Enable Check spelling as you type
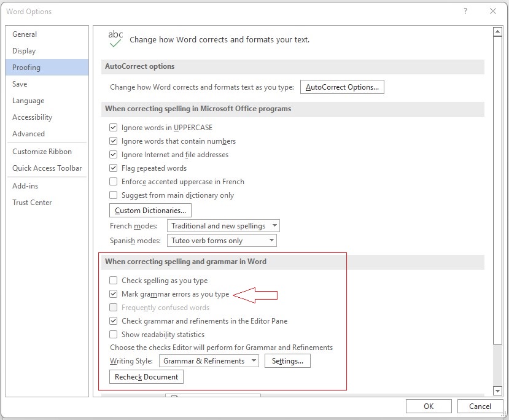This screenshot has width=509, height=420. [x=113, y=281]
